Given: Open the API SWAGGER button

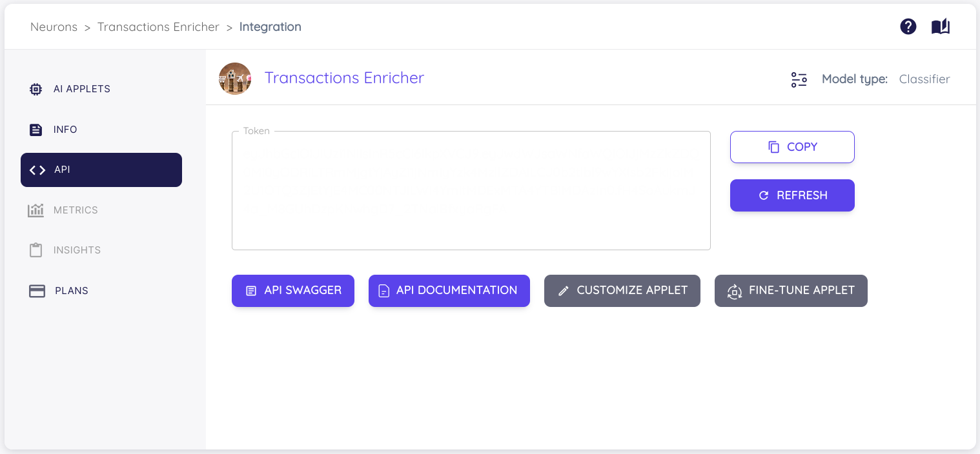Looking at the screenshot, I should pyautogui.click(x=293, y=291).
